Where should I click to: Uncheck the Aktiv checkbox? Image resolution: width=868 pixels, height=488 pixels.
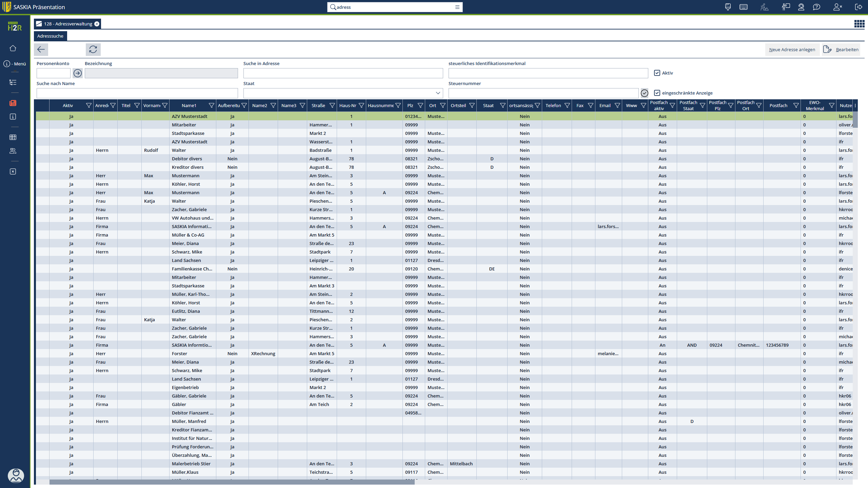tap(657, 73)
